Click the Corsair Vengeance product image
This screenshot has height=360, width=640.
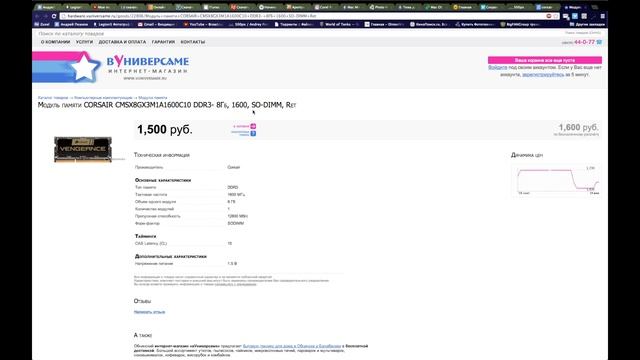(83, 149)
